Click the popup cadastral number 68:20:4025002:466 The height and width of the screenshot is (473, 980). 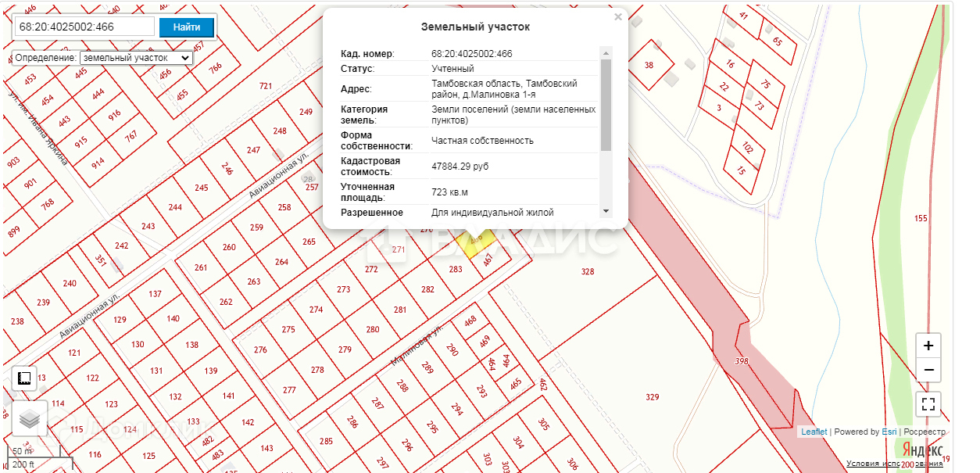pyautogui.click(x=472, y=54)
